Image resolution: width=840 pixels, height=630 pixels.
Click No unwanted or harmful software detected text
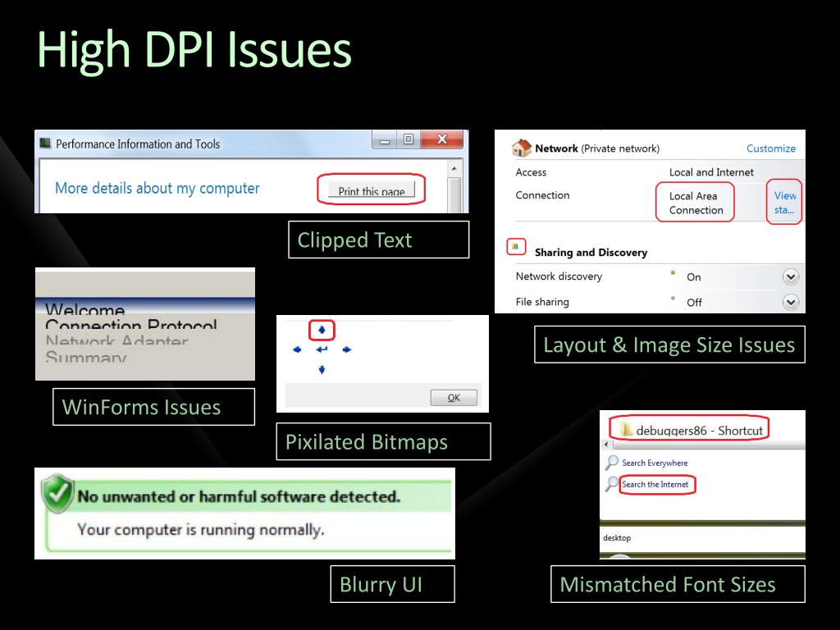tap(239, 496)
